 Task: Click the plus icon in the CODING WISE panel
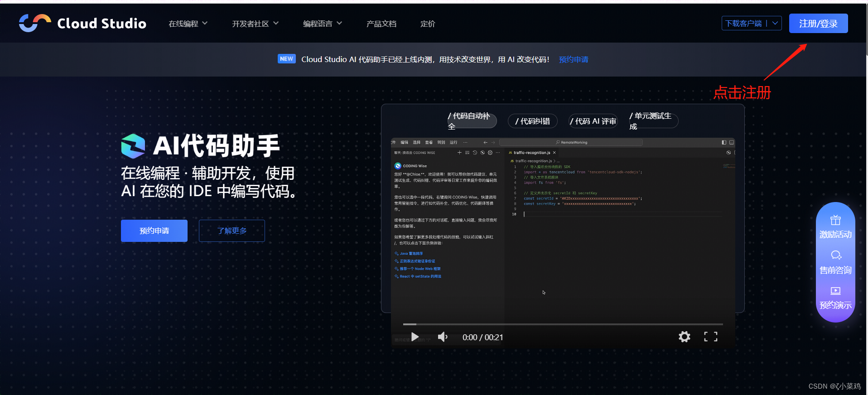click(459, 153)
